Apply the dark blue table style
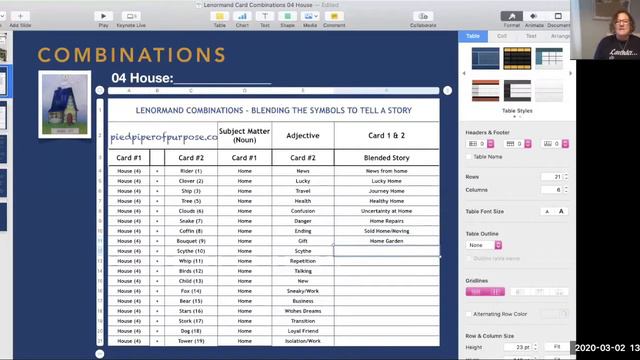 (x=485, y=58)
